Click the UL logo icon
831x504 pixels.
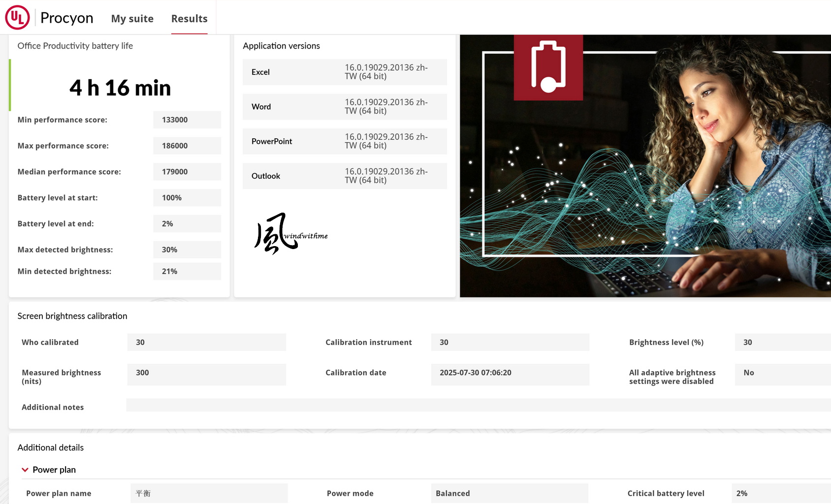pyautogui.click(x=17, y=18)
